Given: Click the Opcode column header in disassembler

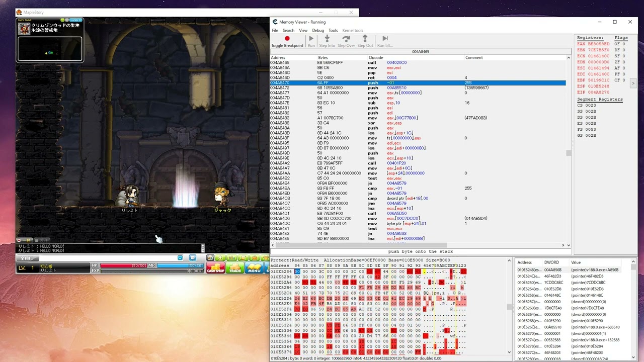Looking at the screenshot, I should click(416, 57).
